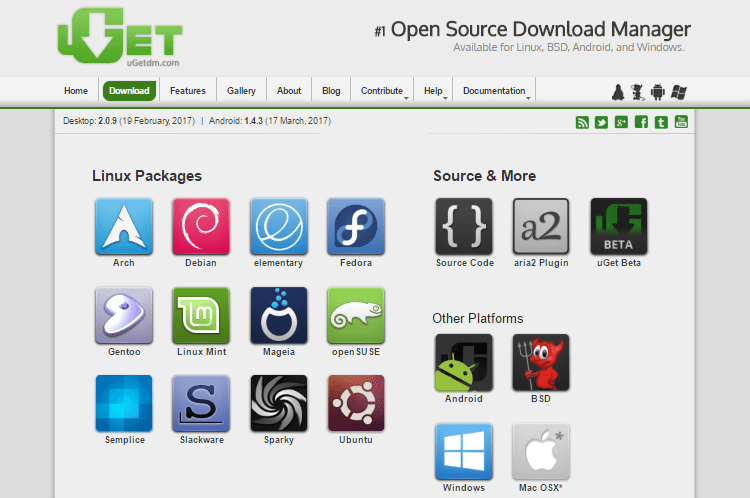Open the Arch Linux package icon
750x498 pixels.
tap(124, 226)
